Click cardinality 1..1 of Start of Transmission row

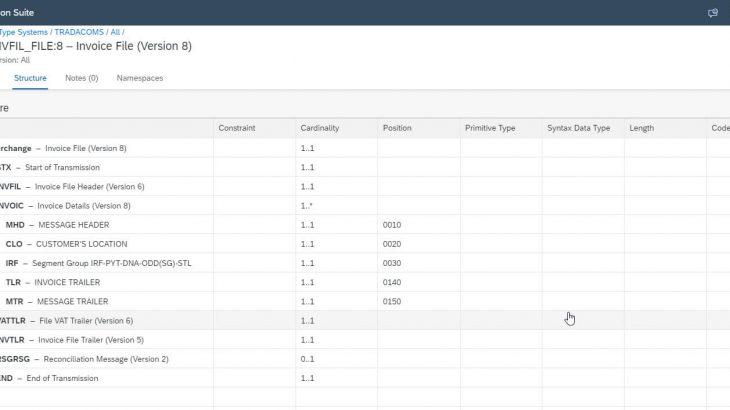click(x=307, y=167)
